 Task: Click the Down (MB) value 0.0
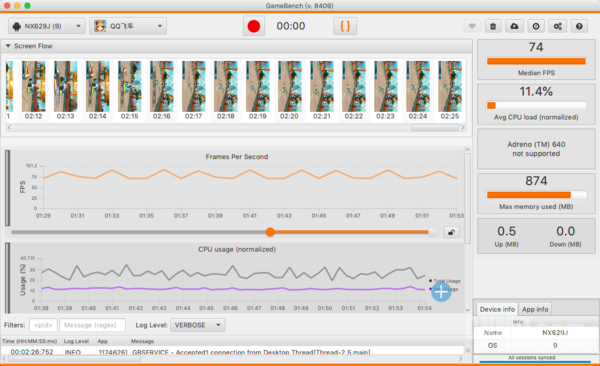coord(566,231)
